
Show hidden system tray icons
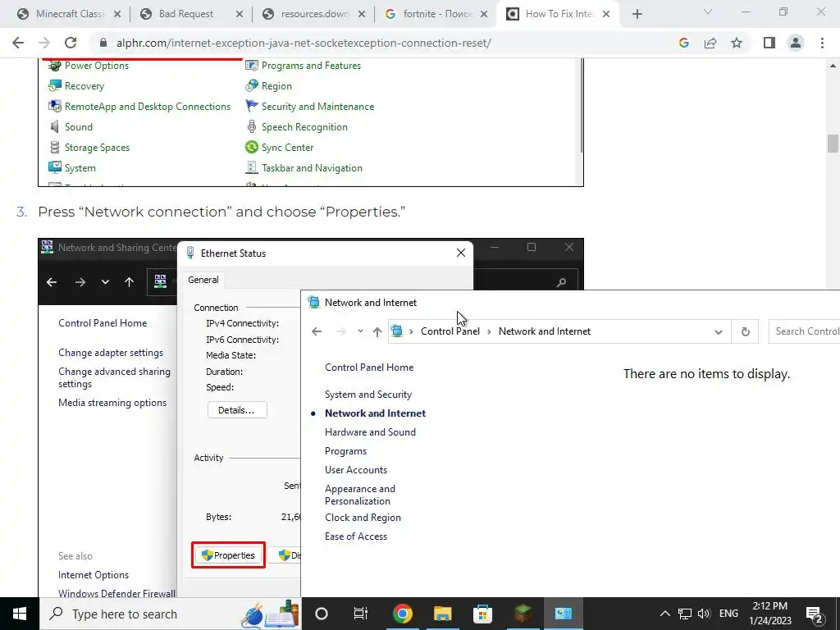click(664, 614)
